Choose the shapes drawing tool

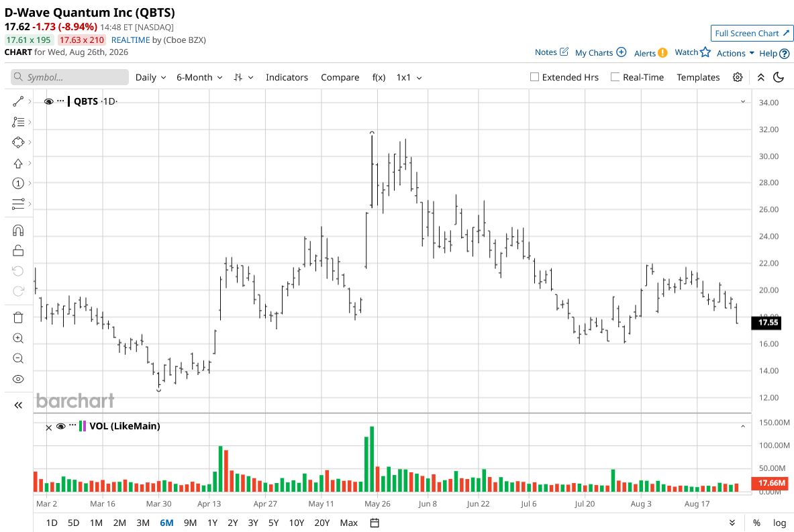[x=18, y=142]
